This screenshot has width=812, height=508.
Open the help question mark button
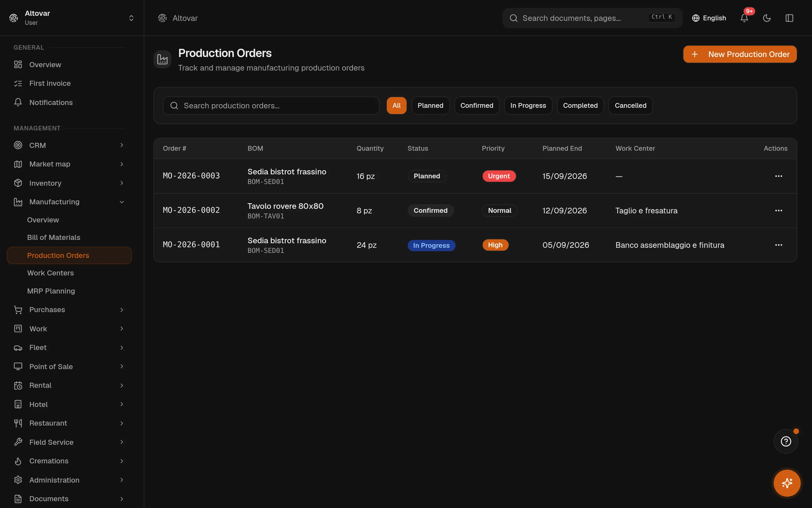click(786, 441)
